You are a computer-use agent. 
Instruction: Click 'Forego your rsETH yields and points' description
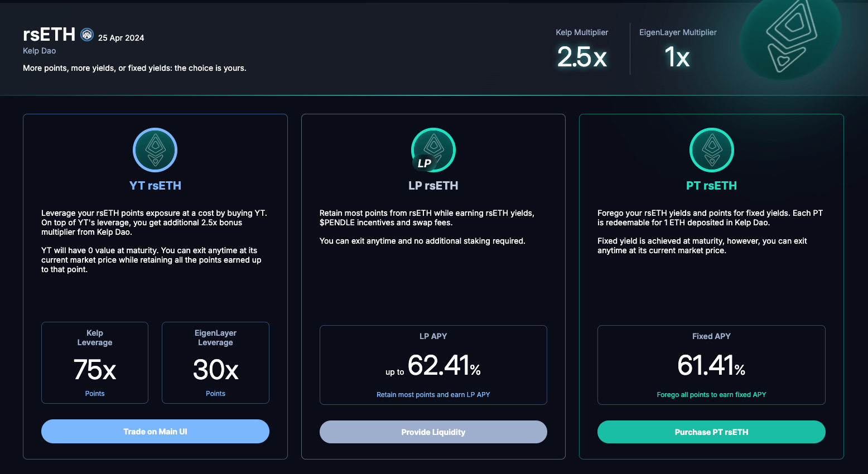710,218
